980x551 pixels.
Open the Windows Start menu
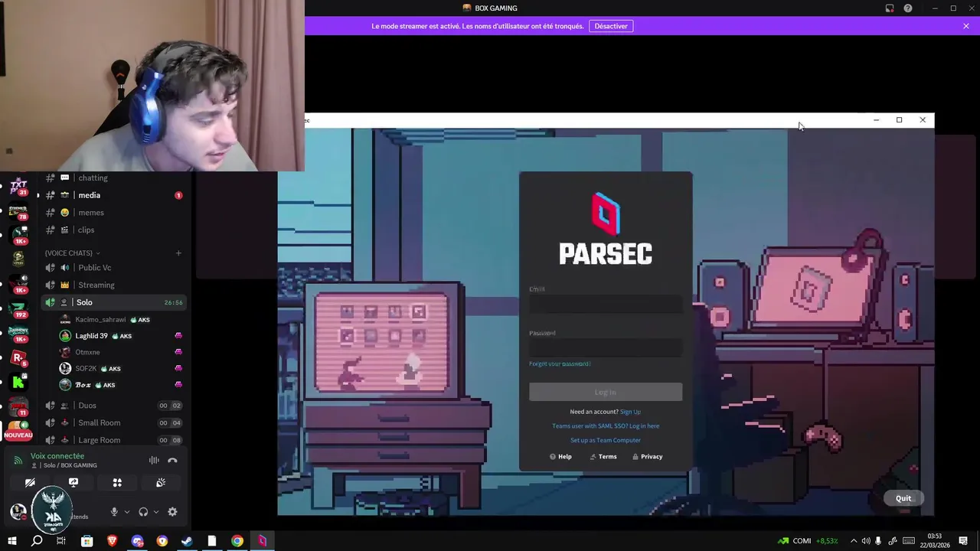point(11,541)
